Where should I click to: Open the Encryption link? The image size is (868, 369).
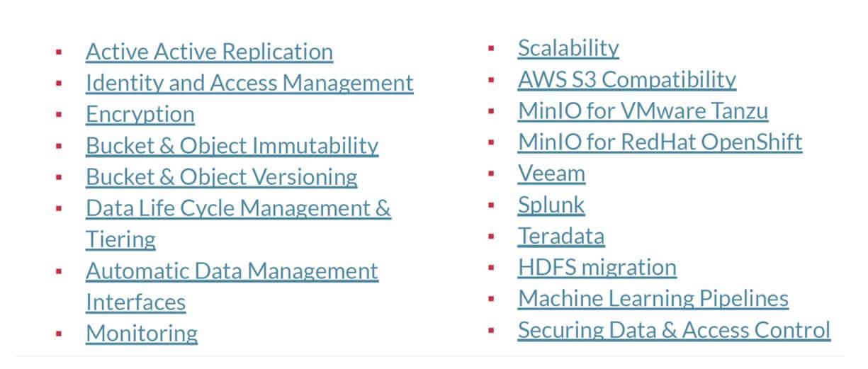140,114
